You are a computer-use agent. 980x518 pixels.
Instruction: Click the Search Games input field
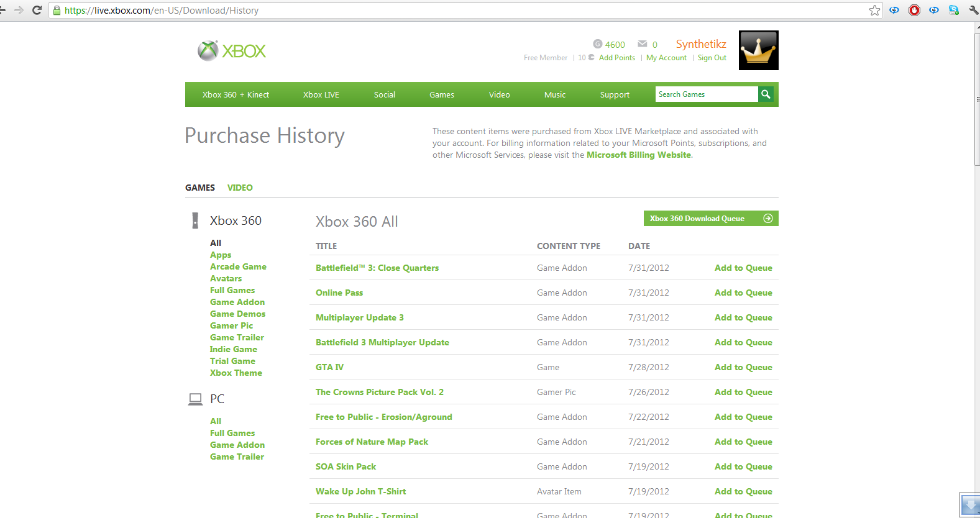point(707,94)
